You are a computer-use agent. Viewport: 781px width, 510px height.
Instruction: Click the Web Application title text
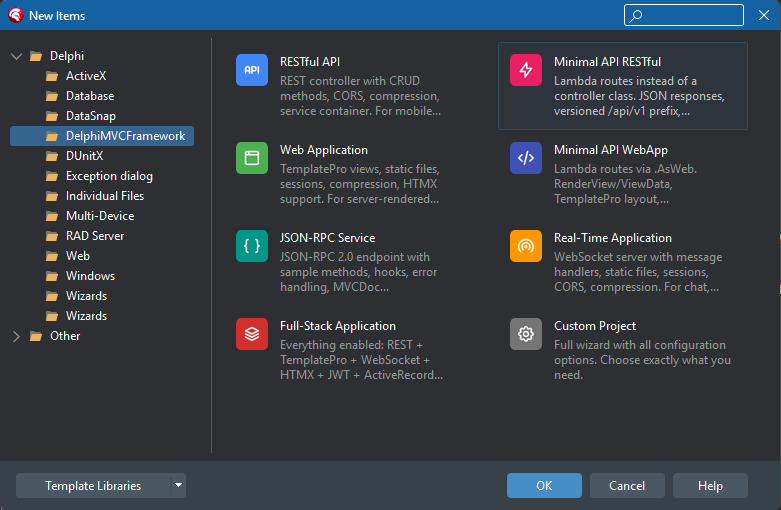pyautogui.click(x=324, y=150)
